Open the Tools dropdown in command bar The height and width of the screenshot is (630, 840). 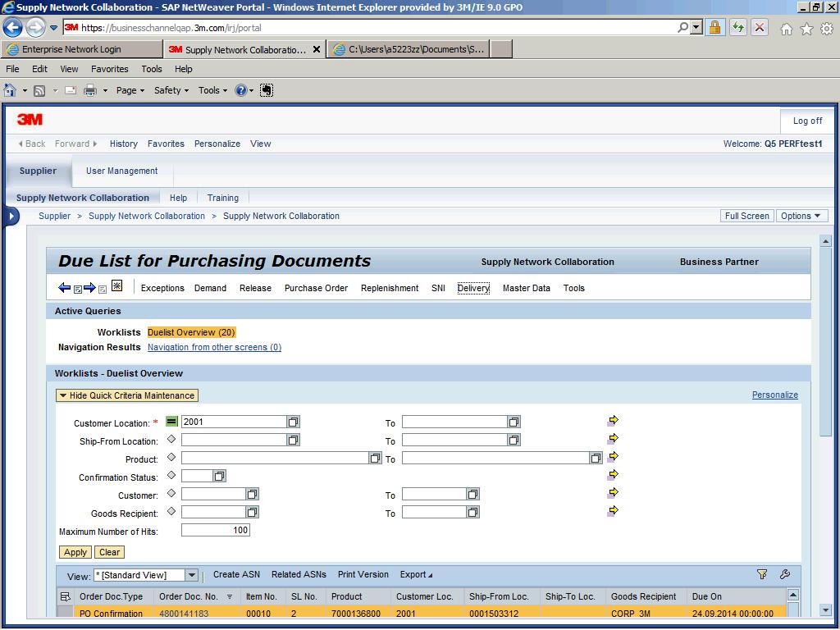(212, 90)
